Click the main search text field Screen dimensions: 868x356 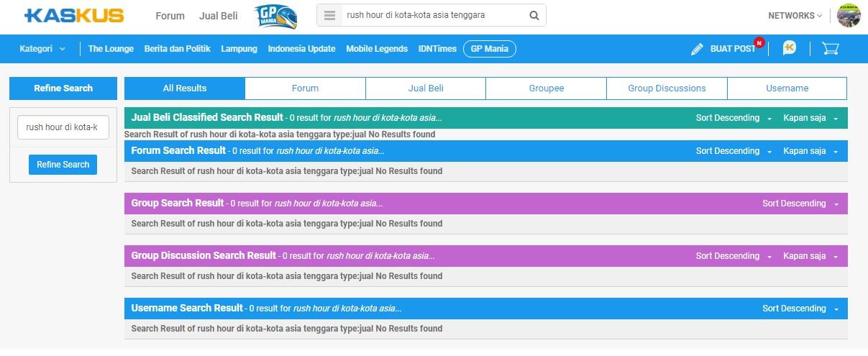432,15
